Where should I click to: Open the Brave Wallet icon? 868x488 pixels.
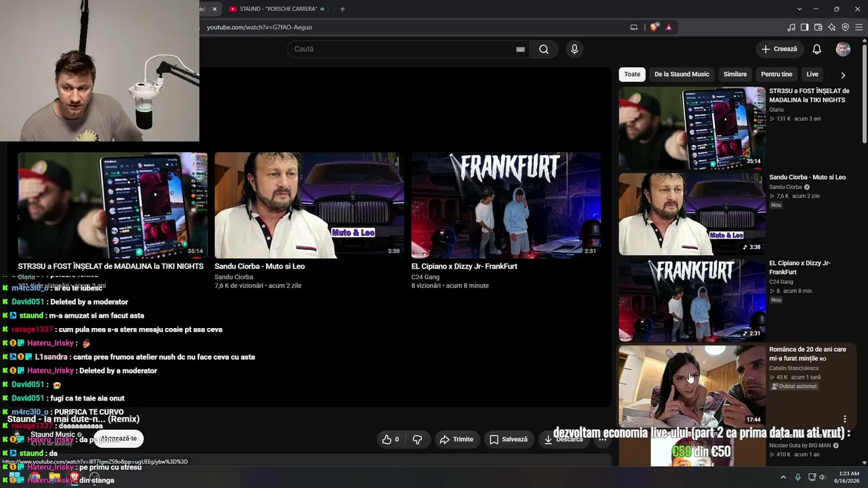(818, 27)
